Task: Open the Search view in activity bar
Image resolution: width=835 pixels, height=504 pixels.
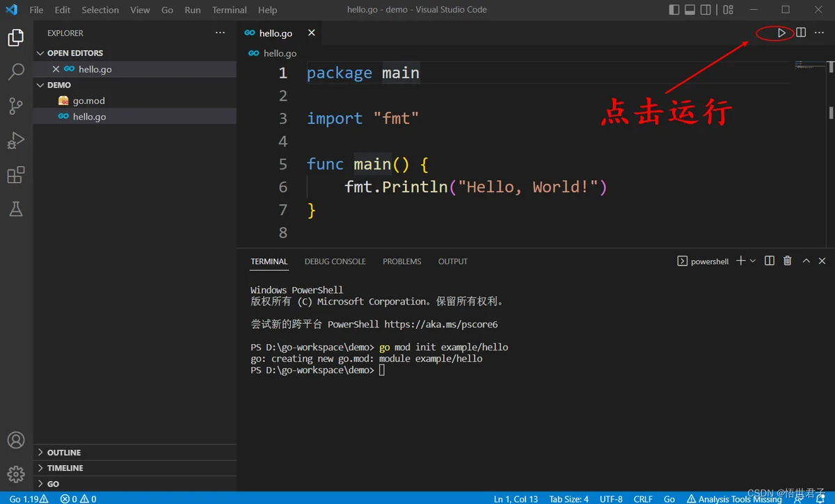Action: coord(16,72)
